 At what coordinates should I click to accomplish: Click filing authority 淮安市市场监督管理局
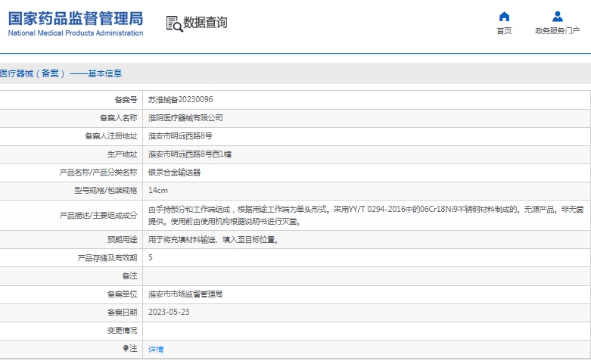click(x=185, y=294)
